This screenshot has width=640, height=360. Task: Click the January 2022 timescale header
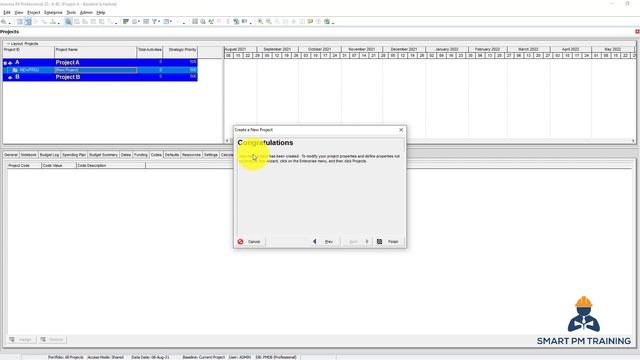pyautogui.click(x=447, y=49)
